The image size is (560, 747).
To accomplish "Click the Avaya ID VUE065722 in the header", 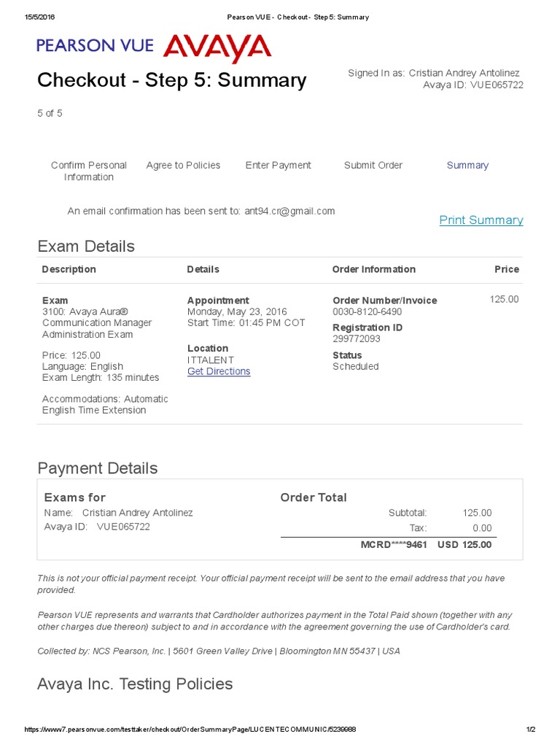I will click(x=472, y=85).
